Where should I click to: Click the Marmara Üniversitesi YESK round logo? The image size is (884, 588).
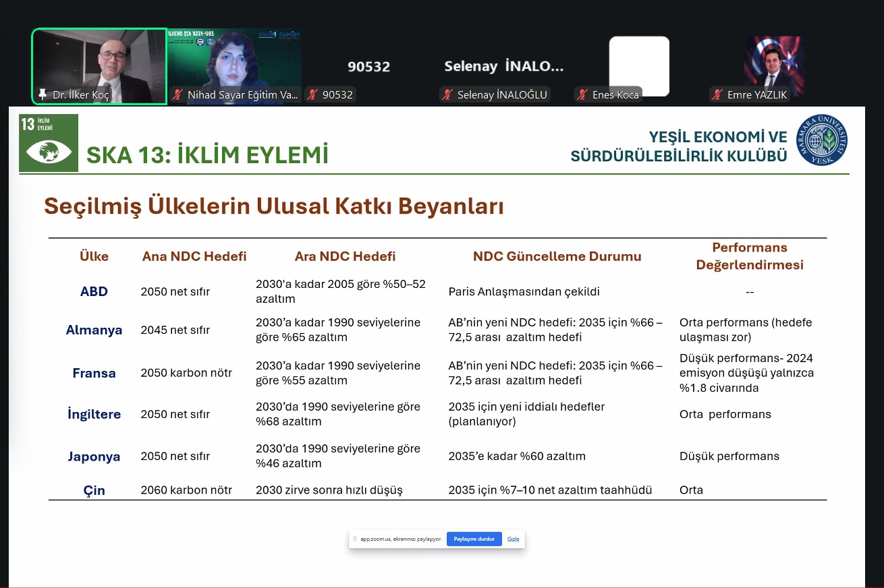pyautogui.click(x=822, y=140)
